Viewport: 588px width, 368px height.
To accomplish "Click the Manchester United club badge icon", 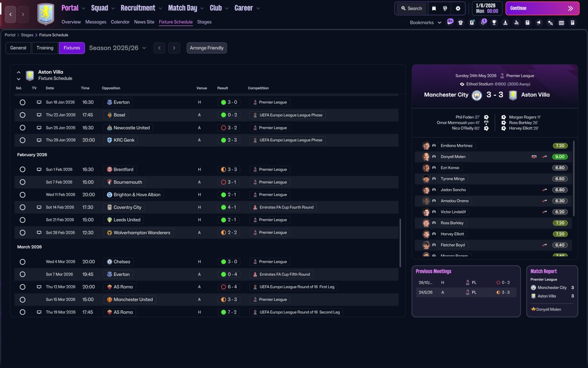I will pyautogui.click(x=109, y=299).
